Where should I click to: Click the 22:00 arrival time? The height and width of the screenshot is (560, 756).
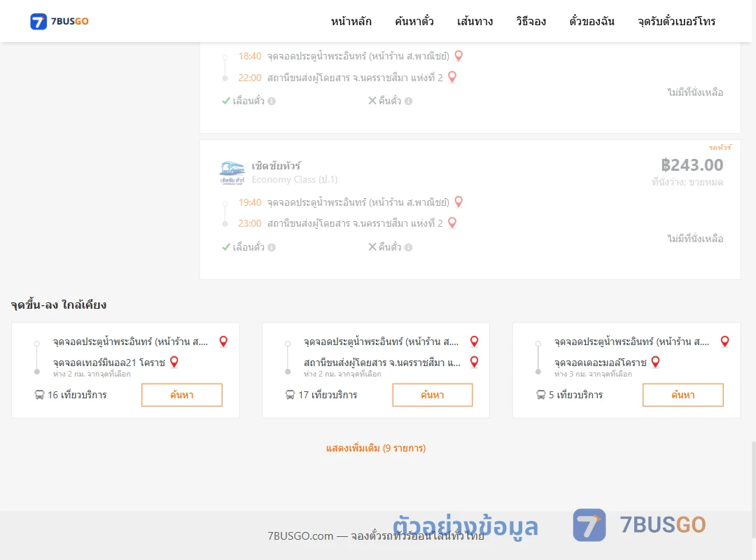(x=250, y=78)
